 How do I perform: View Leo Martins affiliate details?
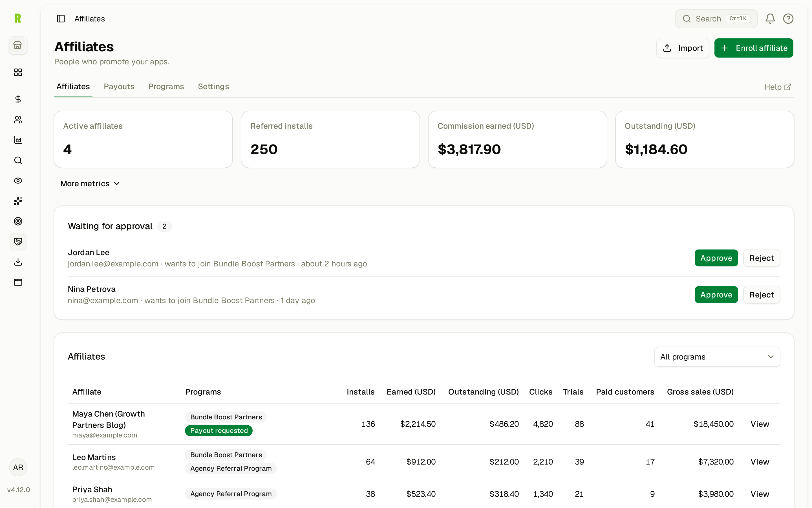pos(760,462)
